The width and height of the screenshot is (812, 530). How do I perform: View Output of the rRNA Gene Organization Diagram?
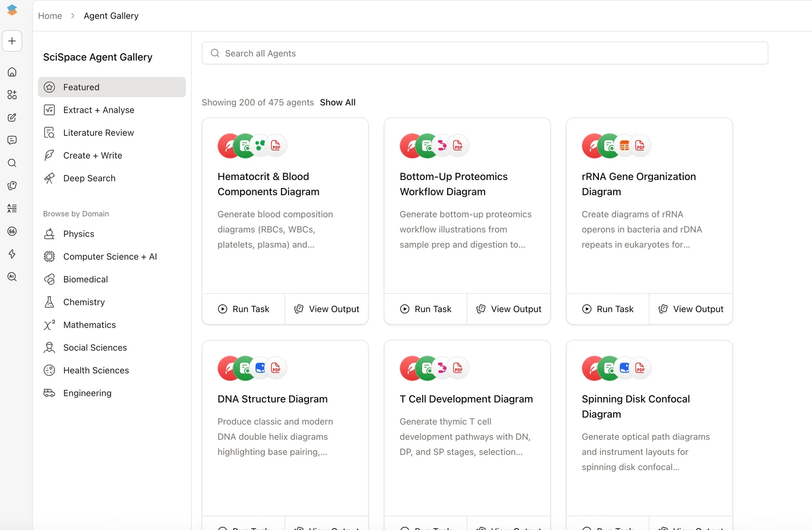click(x=691, y=309)
